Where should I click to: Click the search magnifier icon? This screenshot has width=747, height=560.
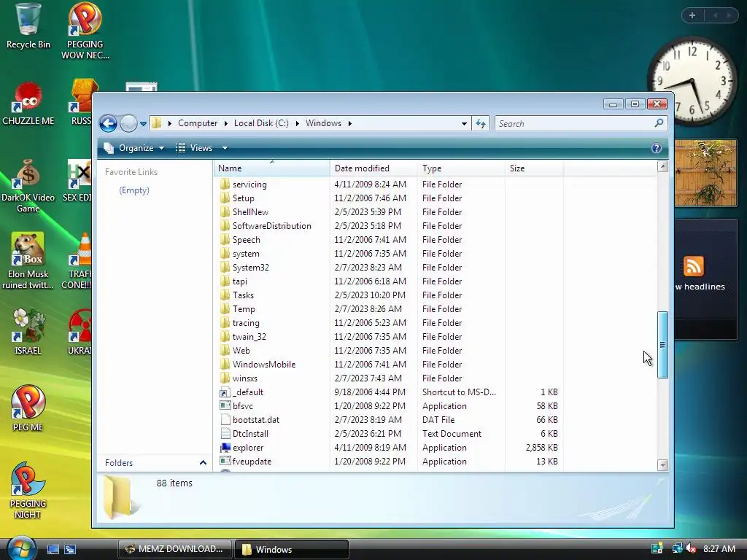click(659, 123)
